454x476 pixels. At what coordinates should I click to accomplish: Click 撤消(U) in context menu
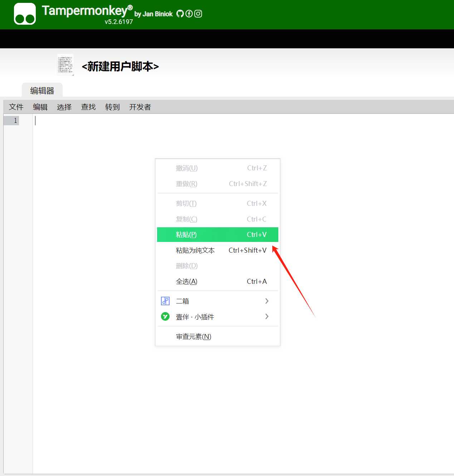218,168
